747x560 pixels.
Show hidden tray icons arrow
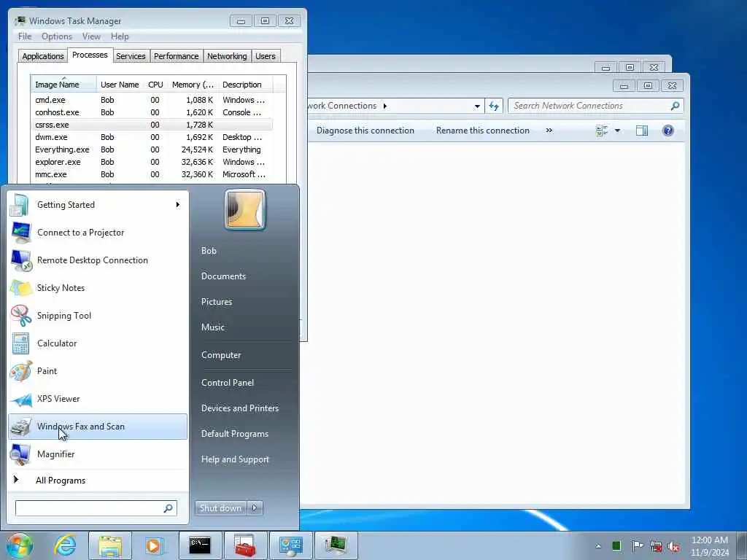pyautogui.click(x=598, y=546)
